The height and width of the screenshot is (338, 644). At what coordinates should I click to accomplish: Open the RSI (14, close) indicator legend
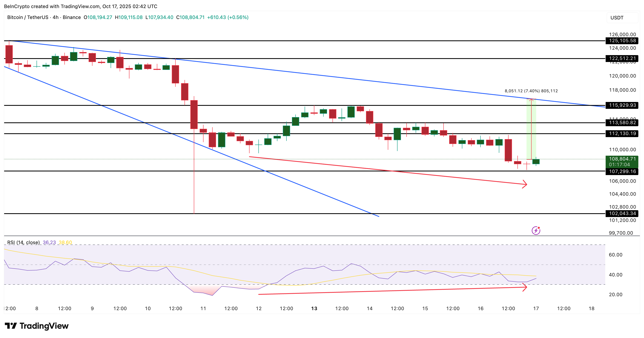[x=23, y=242]
